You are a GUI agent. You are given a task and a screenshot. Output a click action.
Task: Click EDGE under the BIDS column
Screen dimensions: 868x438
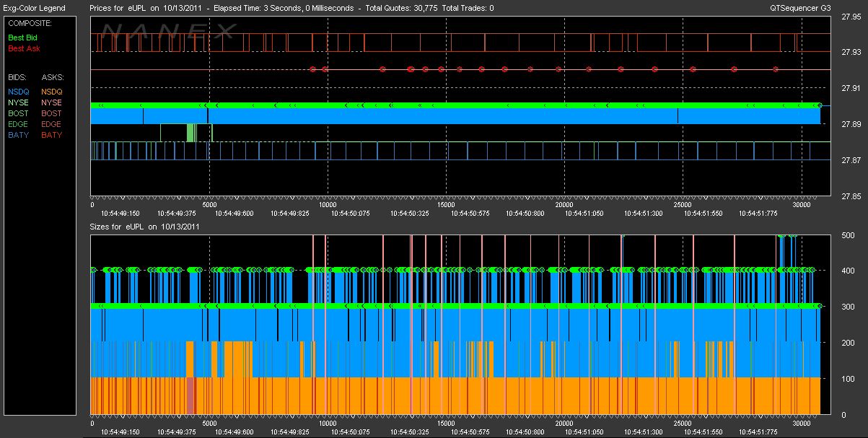point(18,124)
